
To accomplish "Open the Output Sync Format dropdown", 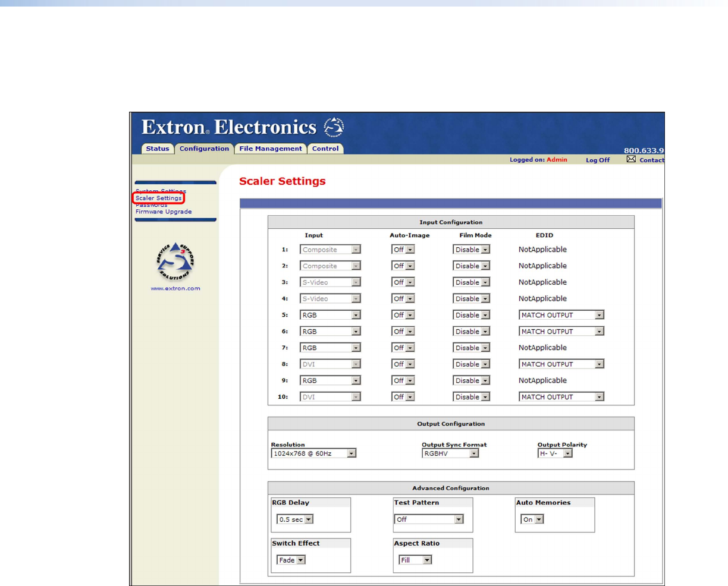I will [x=450, y=453].
